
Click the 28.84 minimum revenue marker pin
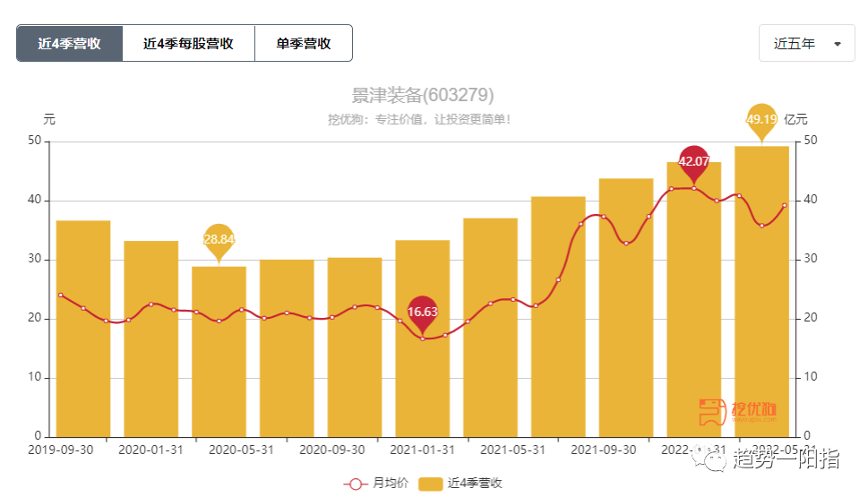pyautogui.click(x=219, y=241)
